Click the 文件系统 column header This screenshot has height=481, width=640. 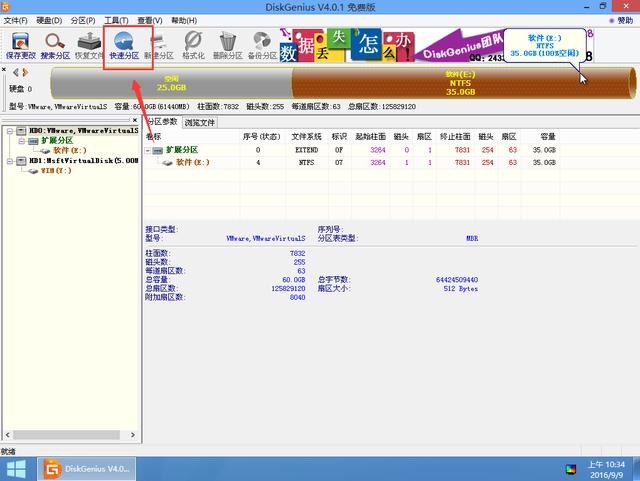point(307,136)
